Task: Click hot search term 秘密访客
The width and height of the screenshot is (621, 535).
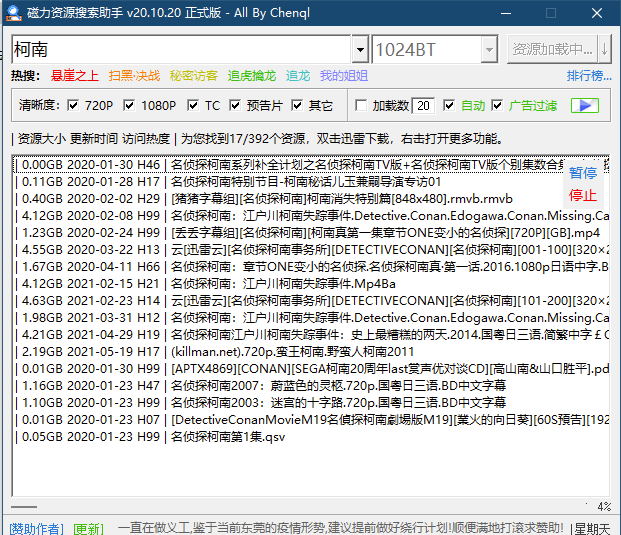Action: [193, 76]
